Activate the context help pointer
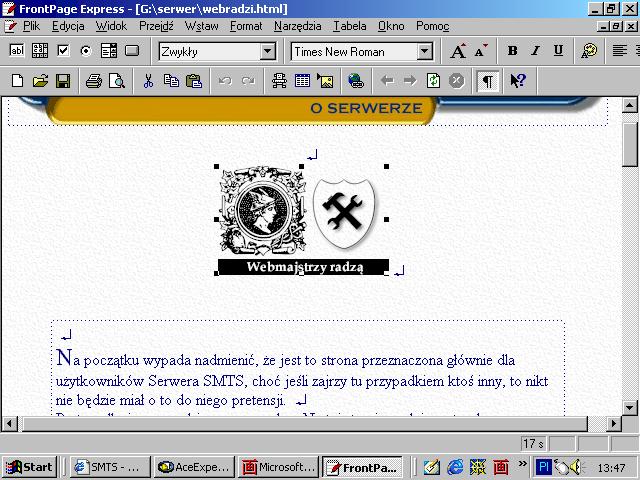The image size is (640, 480). (x=518, y=81)
